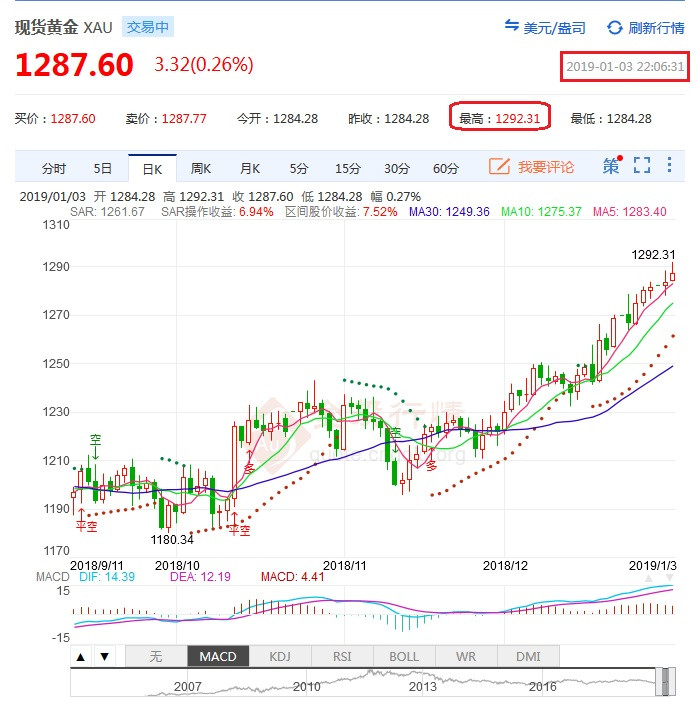Select the 无 (none) indicator option

[x=155, y=657]
